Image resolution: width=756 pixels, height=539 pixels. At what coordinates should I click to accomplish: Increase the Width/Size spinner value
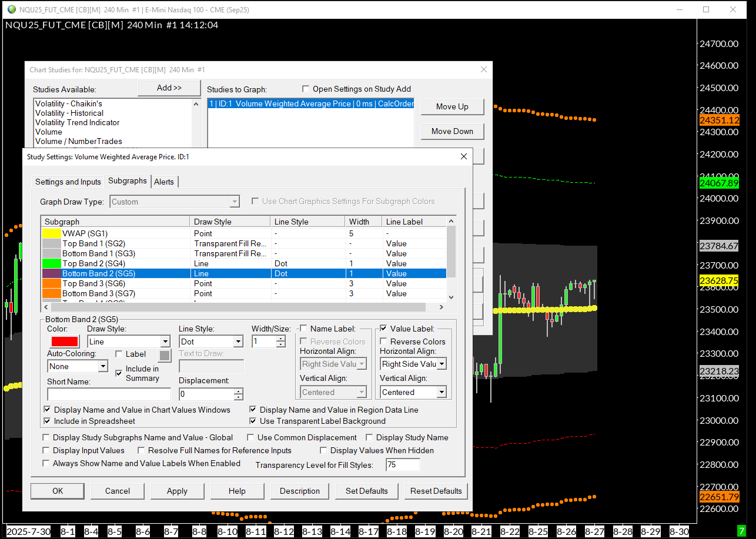[x=281, y=338]
